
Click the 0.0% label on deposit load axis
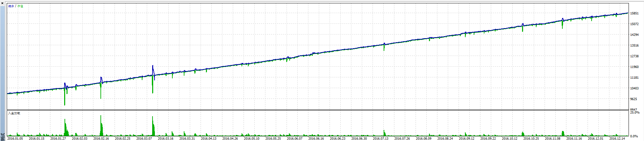click(634, 136)
